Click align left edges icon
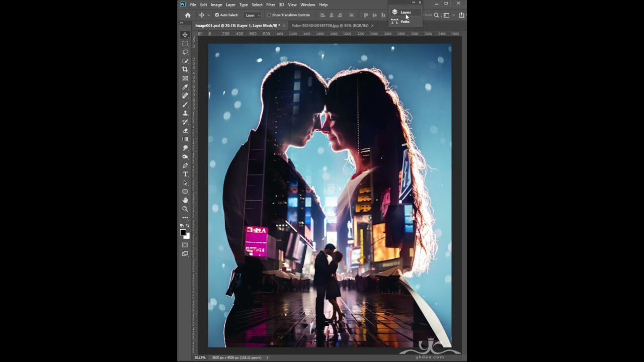This screenshot has width=644, height=362. coord(323,15)
